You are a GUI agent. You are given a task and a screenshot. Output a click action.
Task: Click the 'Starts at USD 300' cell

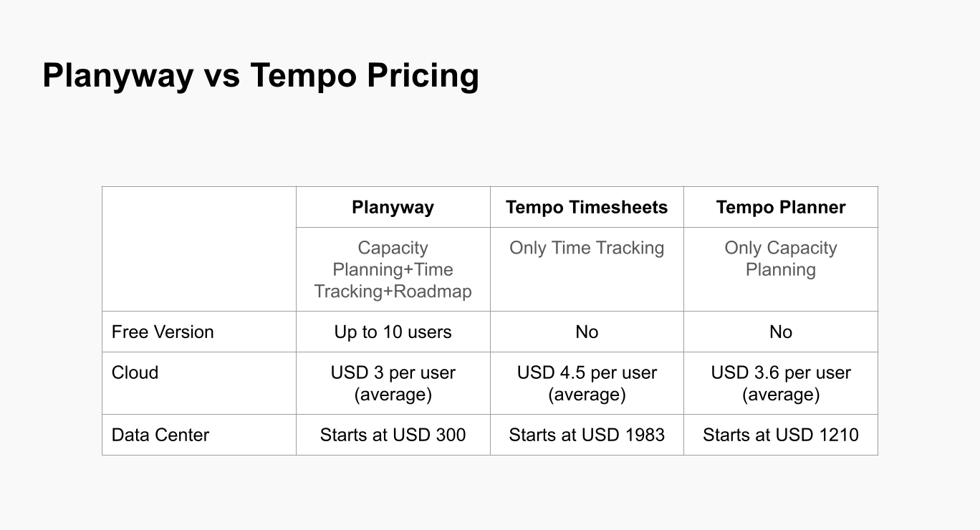[393, 435]
